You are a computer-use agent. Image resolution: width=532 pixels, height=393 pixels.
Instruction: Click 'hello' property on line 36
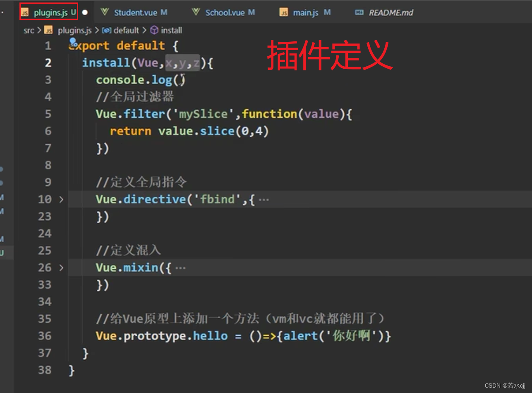pyautogui.click(x=210, y=336)
